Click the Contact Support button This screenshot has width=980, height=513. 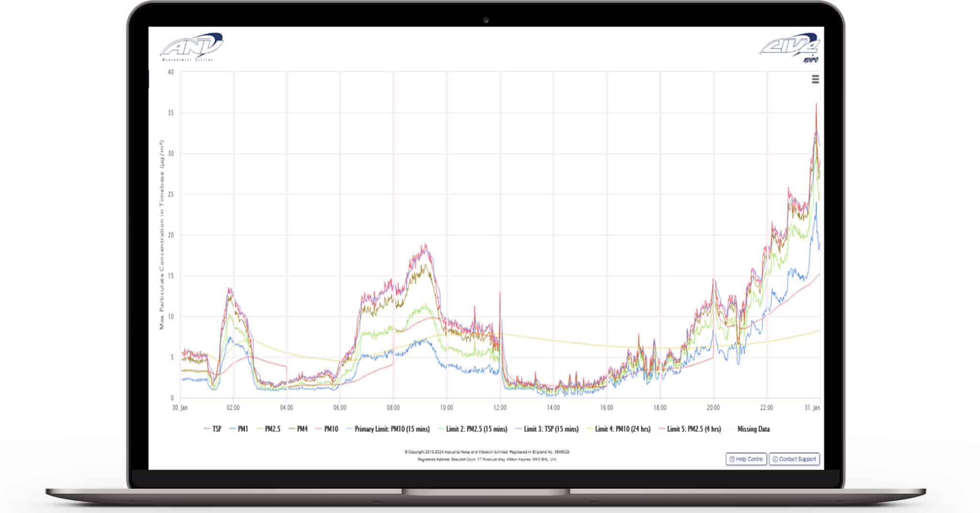[x=794, y=459]
